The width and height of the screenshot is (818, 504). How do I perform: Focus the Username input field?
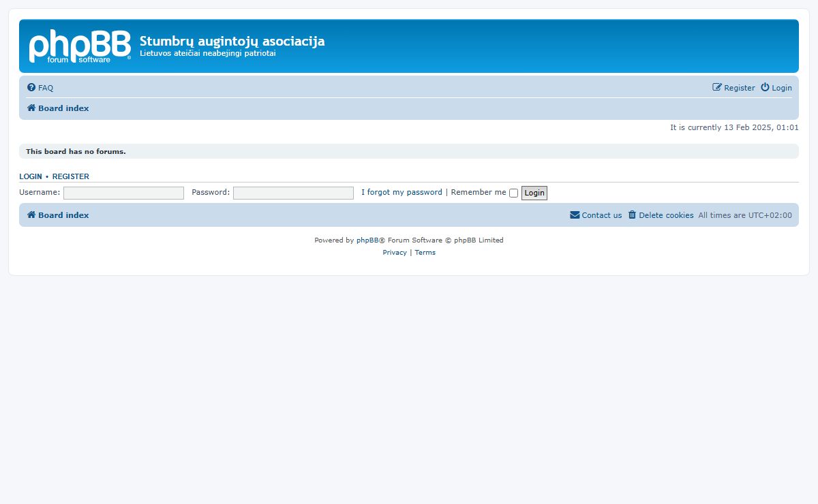pos(123,193)
